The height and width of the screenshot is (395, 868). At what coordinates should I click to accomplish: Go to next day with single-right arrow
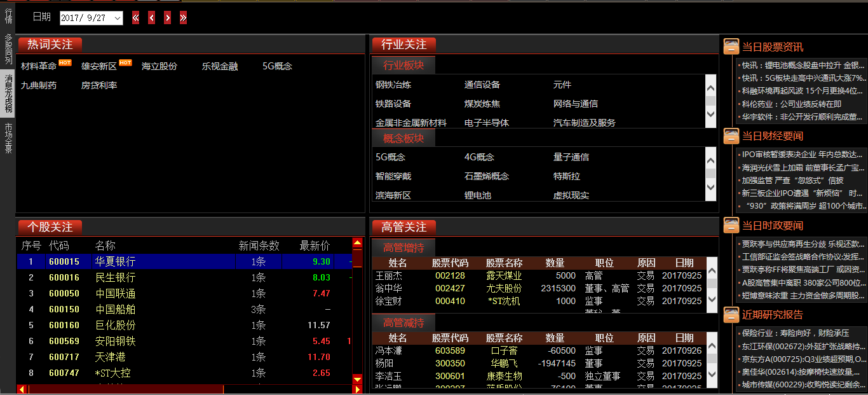168,18
